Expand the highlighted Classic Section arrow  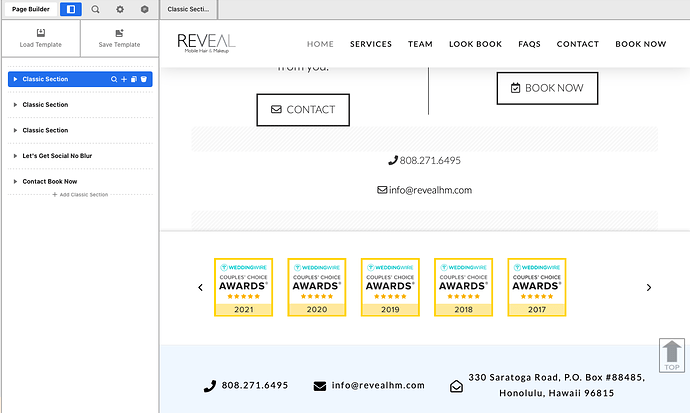click(15, 79)
